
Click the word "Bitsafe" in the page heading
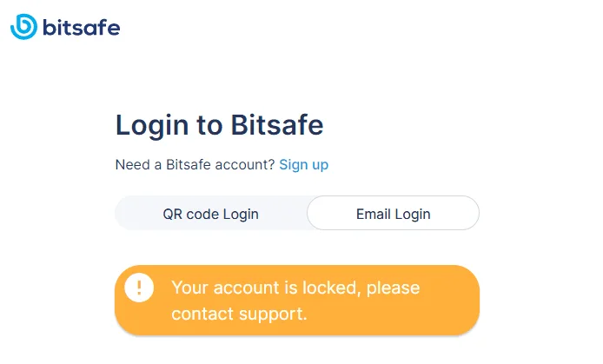(277, 124)
